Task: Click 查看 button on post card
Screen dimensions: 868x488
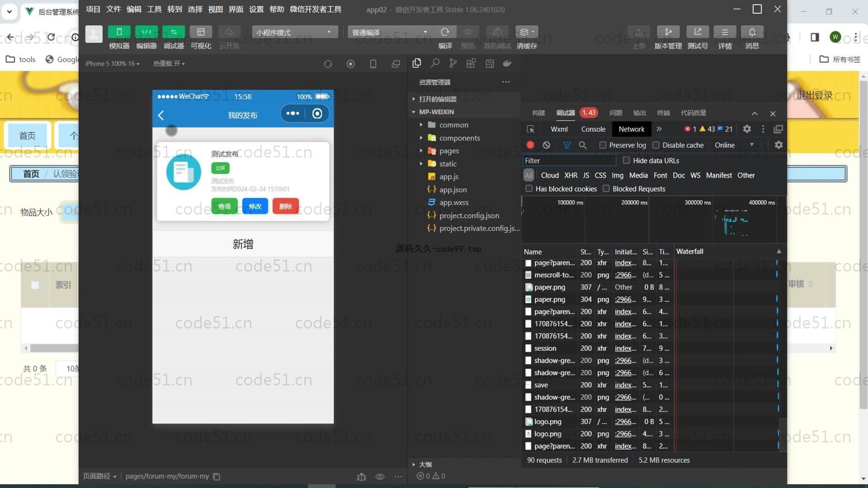Action: [x=224, y=206]
